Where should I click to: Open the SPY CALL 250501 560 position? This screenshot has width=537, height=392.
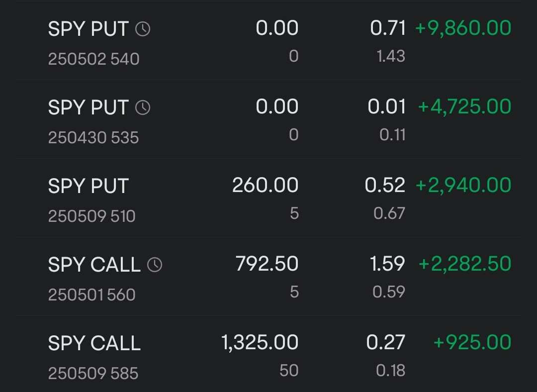pos(268,277)
